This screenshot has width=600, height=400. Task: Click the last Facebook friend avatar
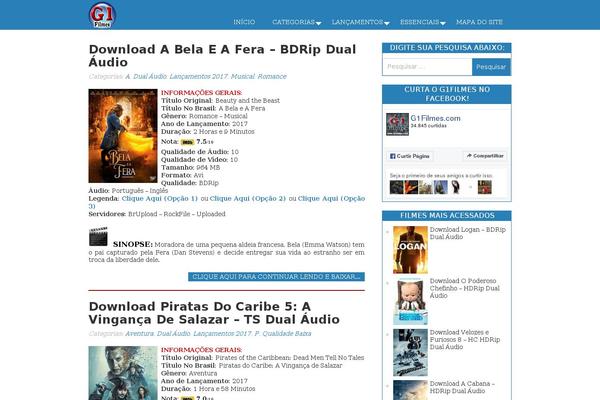[x=484, y=188]
